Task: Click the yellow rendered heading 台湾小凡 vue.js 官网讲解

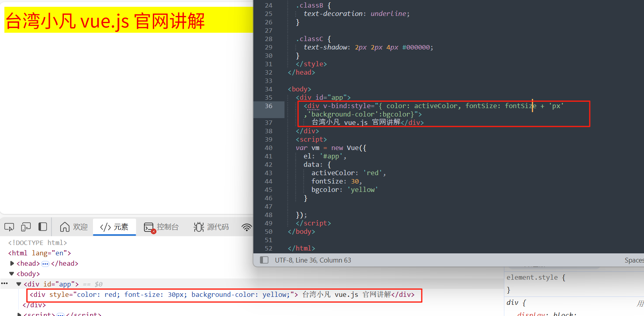Action: point(105,21)
